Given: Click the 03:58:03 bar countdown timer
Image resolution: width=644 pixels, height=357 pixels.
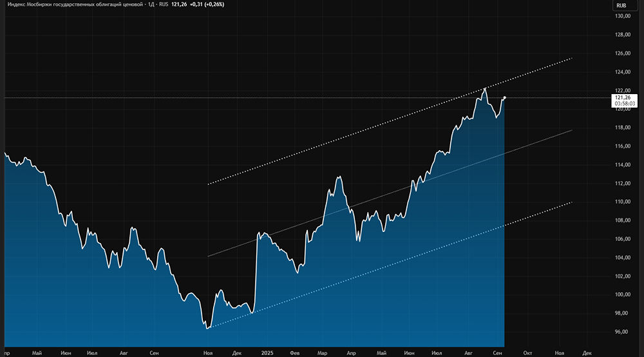Looking at the screenshot, I should [625, 104].
